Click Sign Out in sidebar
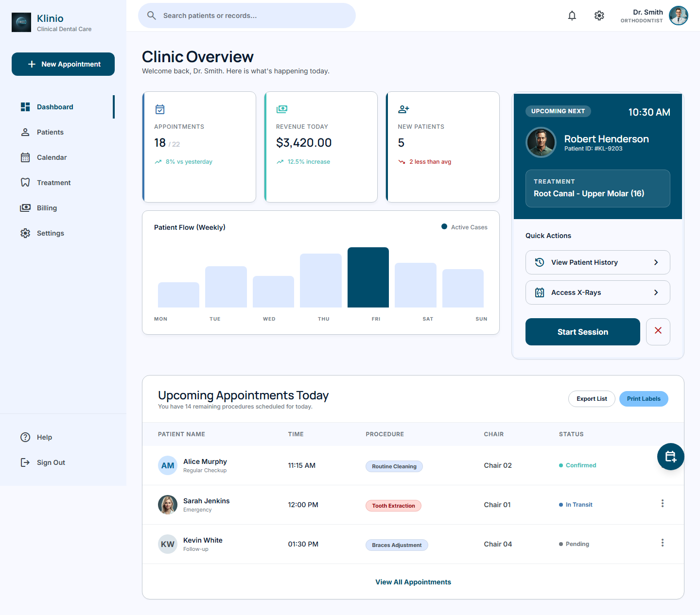 point(63,462)
